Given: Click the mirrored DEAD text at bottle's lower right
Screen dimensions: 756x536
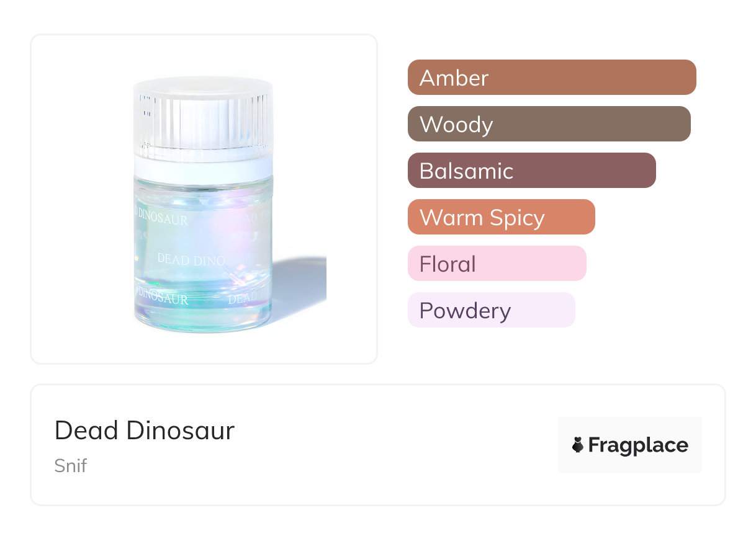Looking at the screenshot, I should (x=243, y=298).
